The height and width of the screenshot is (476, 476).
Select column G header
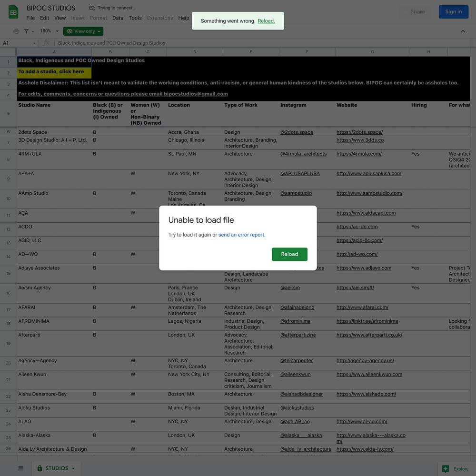click(x=373, y=52)
